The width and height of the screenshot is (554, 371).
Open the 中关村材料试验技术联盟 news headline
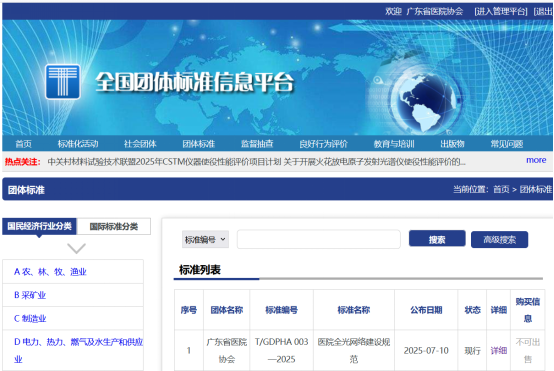click(x=164, y=162)
